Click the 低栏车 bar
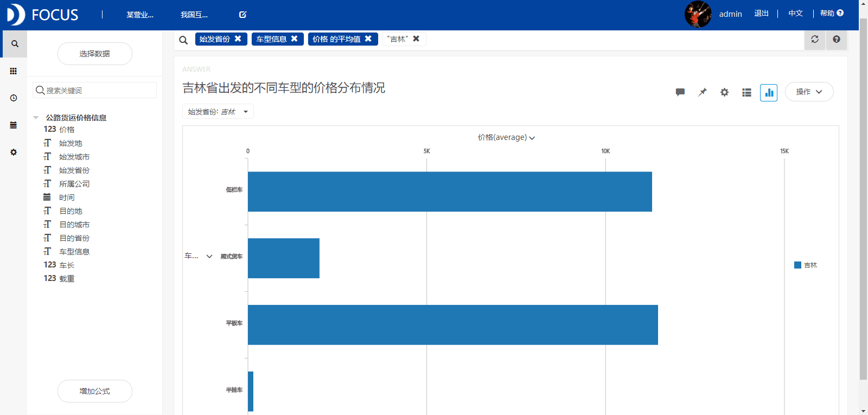The height and width of the screenshot is (415, 868). (450, 191)
